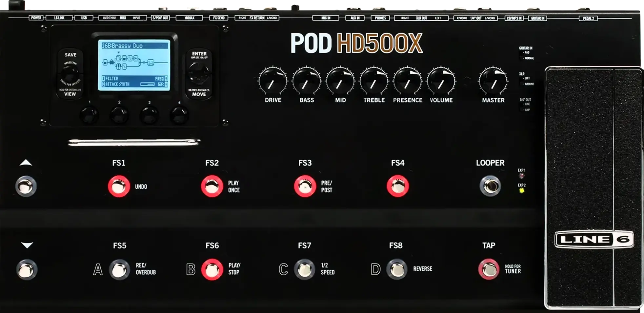Click the yellow EXP 2 indicator LED
This screenshot has width=644, height=313.
click(521, 190)
